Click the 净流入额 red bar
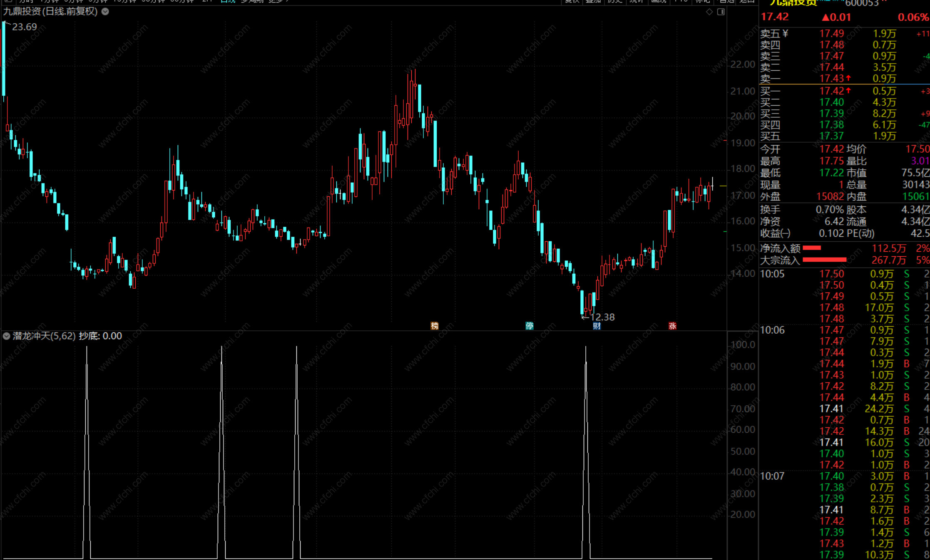 coord(811,248)
